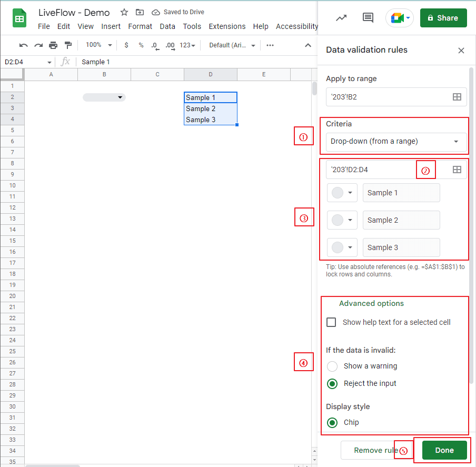Viewport: 476px width, 467px height.
Task: Select Show a warning option
Action: [332, 366]
